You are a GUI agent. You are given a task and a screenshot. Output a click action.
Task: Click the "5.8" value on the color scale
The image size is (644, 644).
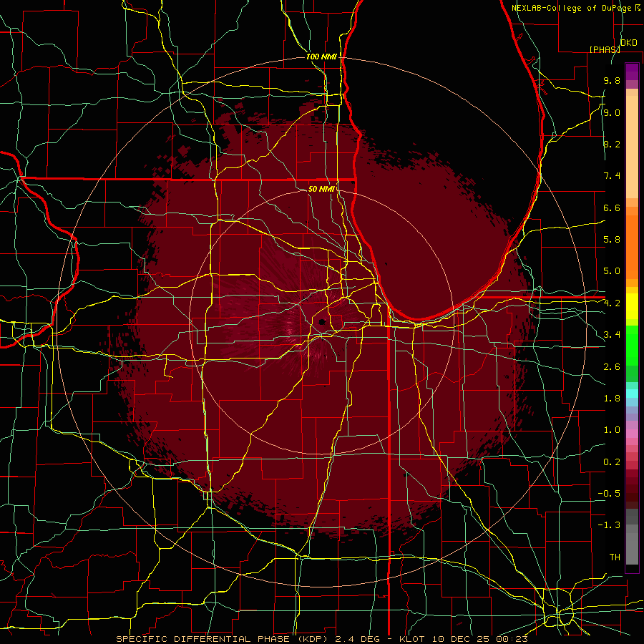[x=612, y=240]
